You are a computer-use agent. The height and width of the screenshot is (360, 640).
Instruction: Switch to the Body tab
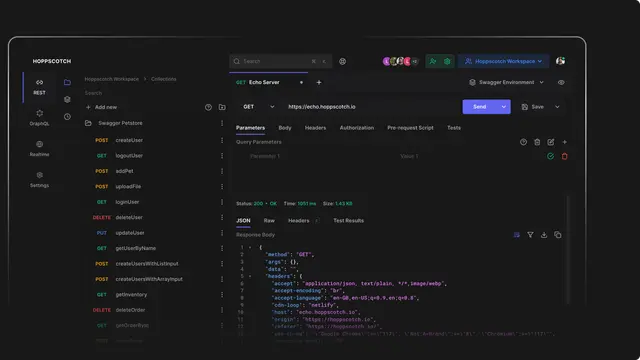pyautogui.click(x=285, y=128)
